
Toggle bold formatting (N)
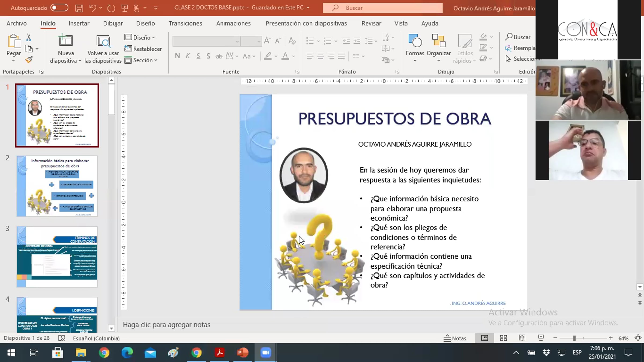[177, 56]
